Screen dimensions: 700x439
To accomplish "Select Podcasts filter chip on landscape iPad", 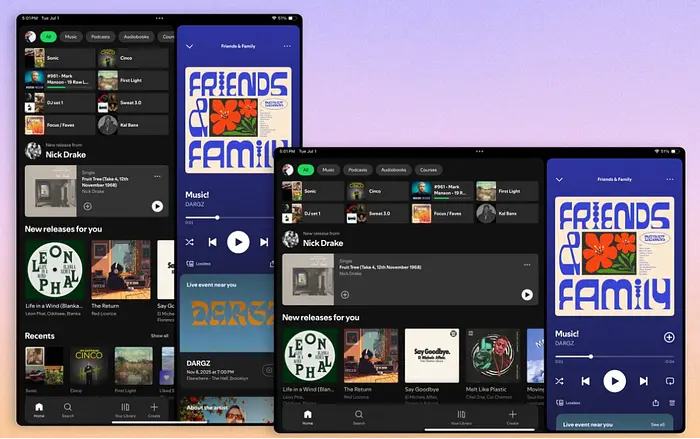I will [358, 170].
